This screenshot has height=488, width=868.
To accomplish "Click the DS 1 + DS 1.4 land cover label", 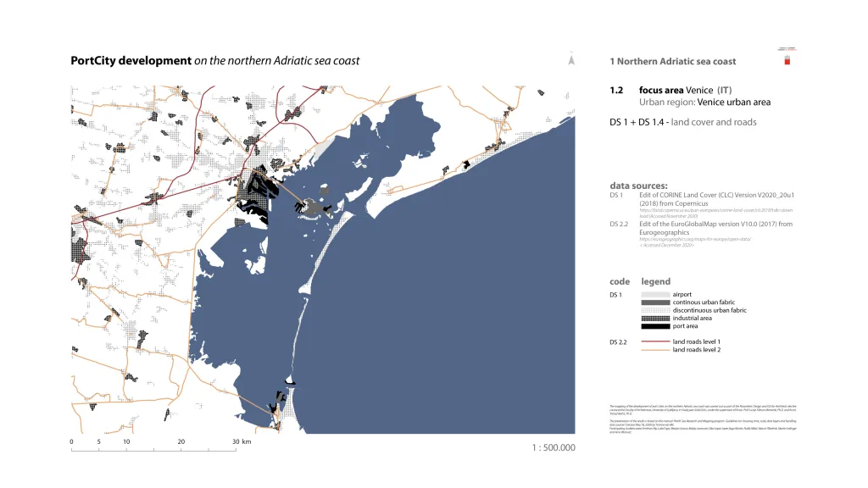I will (683, 122).
